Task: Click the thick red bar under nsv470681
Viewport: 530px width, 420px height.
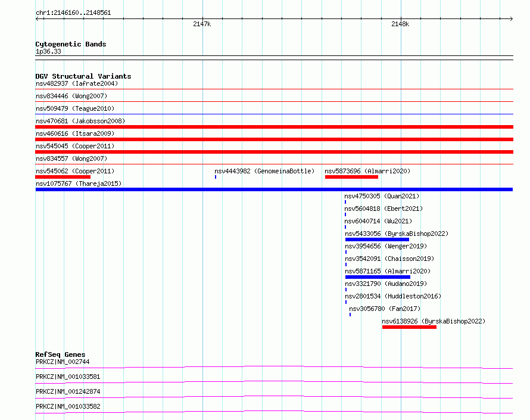Action: [274, 127]
